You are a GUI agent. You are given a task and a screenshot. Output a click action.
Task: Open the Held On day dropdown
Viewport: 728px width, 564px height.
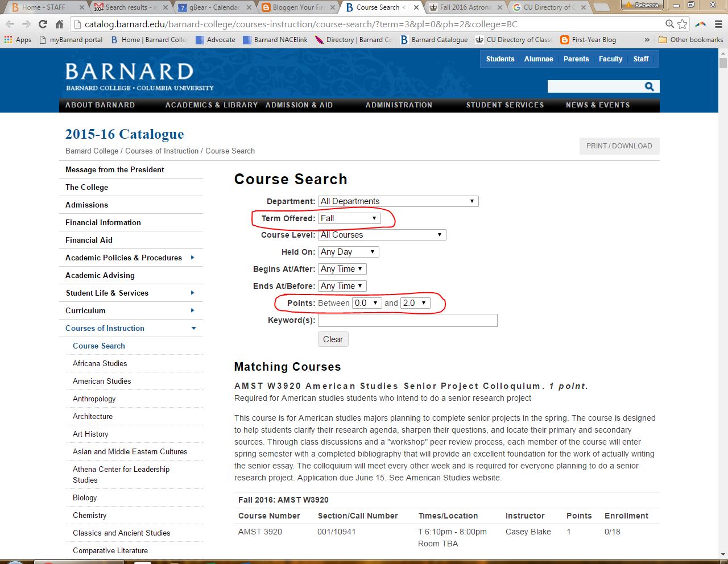click(348, 252)
